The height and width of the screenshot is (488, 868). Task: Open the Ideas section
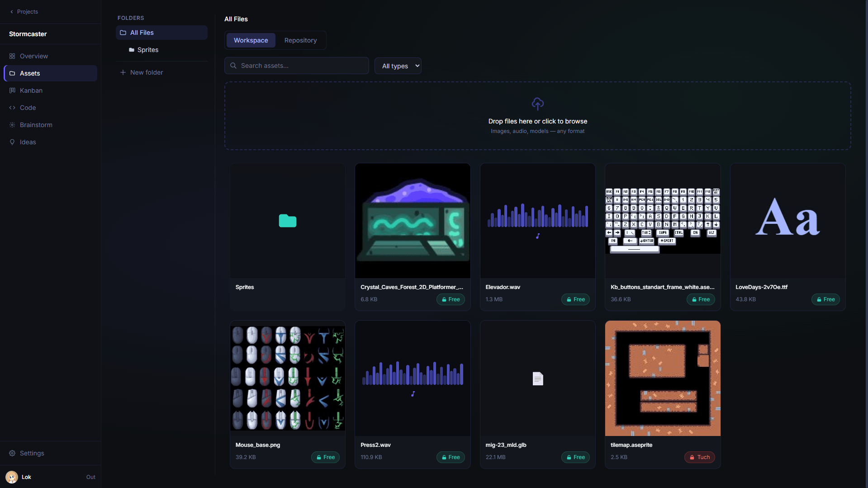(x=50, y=142)
